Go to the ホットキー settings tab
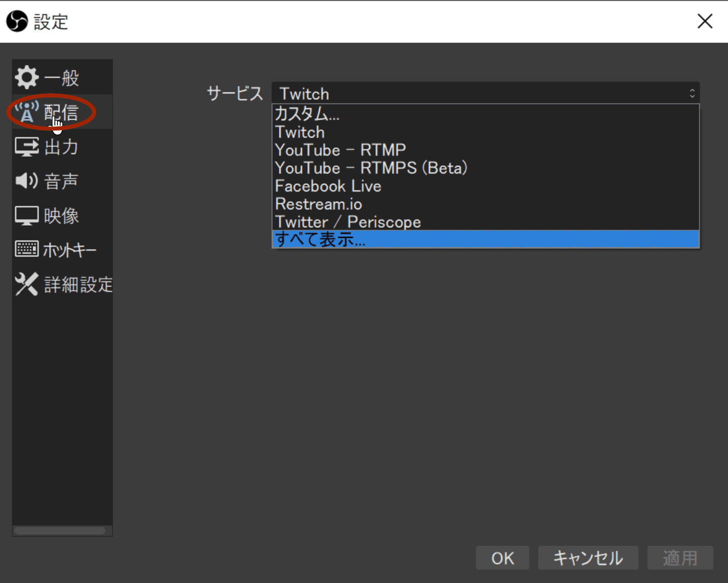The image size is (728, 583). coord(62,249)
